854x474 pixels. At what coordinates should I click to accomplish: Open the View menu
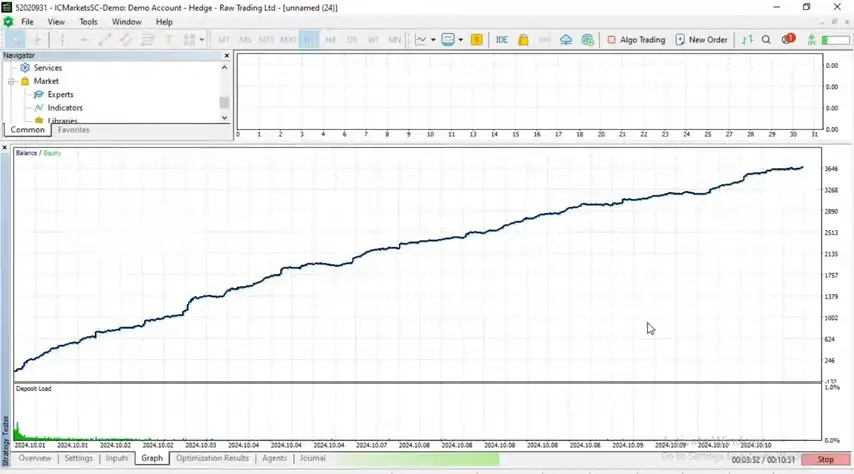(x=56, y=21)
